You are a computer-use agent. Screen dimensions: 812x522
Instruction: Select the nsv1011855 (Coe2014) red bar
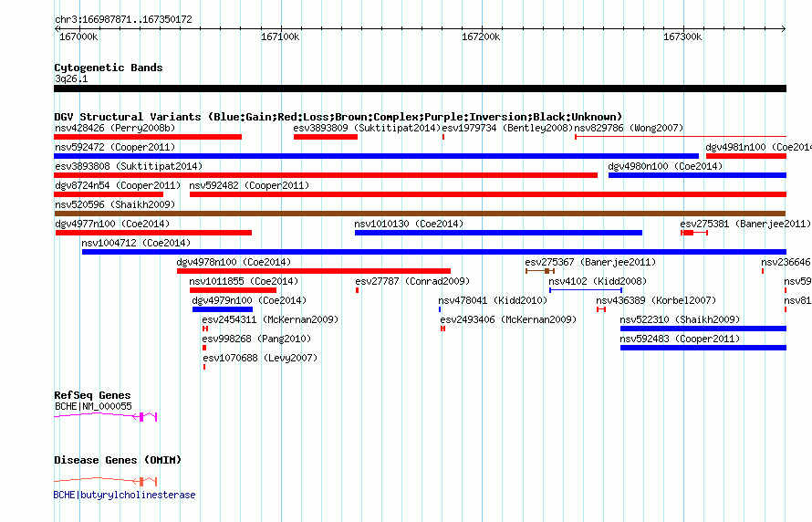233,290
